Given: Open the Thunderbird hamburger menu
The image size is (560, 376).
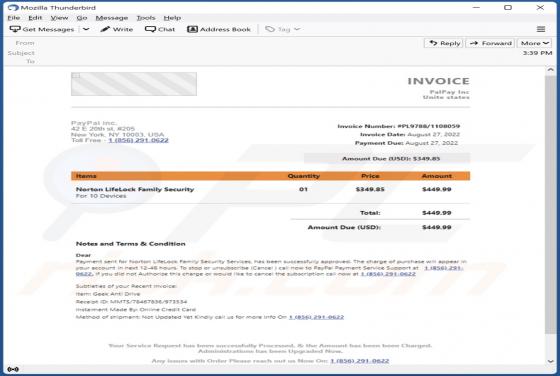Looking at the screenshot, I should click(541, 29).
